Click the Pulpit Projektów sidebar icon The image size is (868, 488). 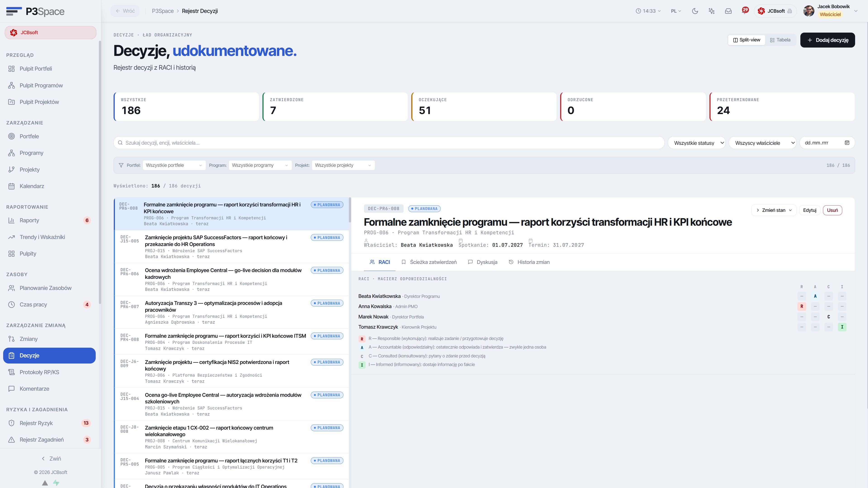coord(12,102)
